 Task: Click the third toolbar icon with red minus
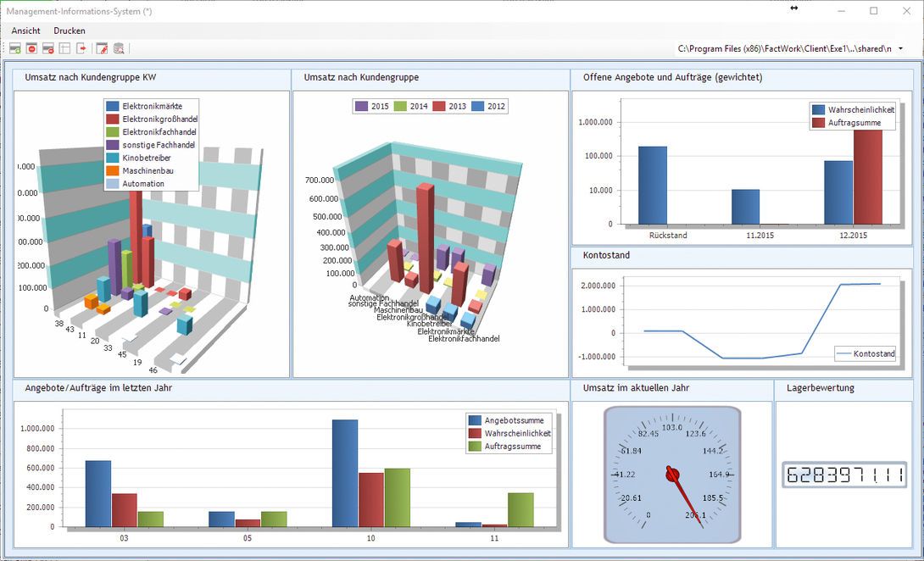pyautogui.click(x=48, y=48)
